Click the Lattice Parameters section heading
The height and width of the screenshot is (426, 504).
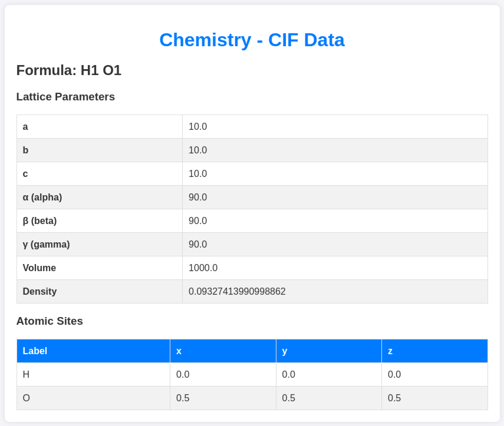(x=66, y=97)
